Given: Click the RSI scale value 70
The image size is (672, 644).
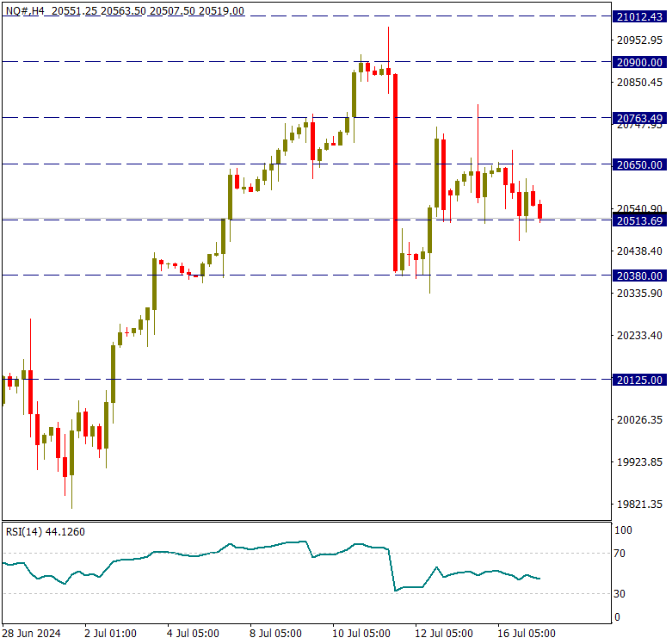Looking at the screenshot, I should pyautogui.click(x=620, y=554).
